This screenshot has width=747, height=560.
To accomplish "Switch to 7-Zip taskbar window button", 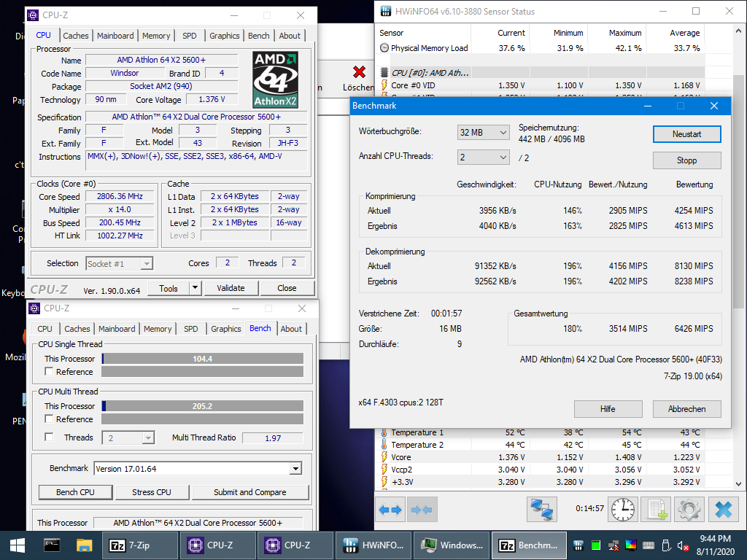I will tap(139, 545).
